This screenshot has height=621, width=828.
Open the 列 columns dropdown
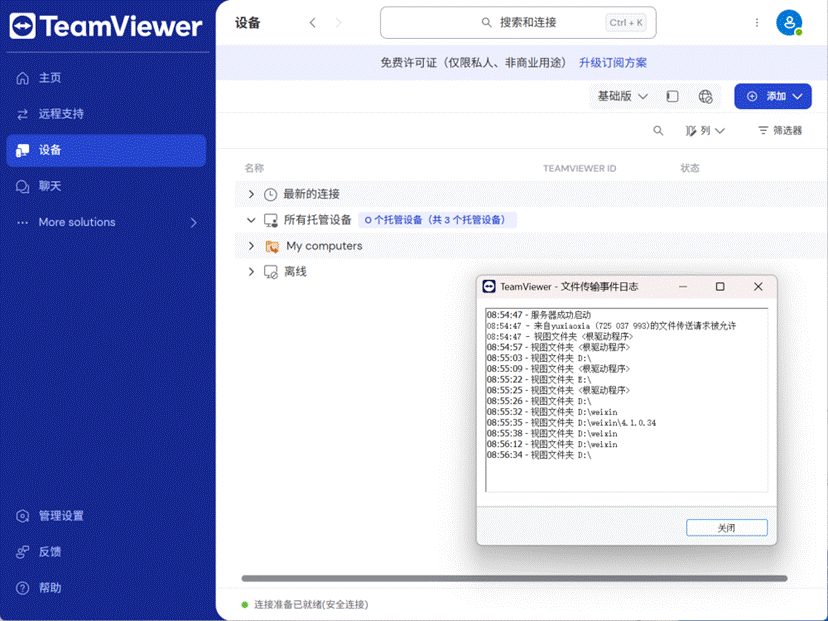[705, 130]
